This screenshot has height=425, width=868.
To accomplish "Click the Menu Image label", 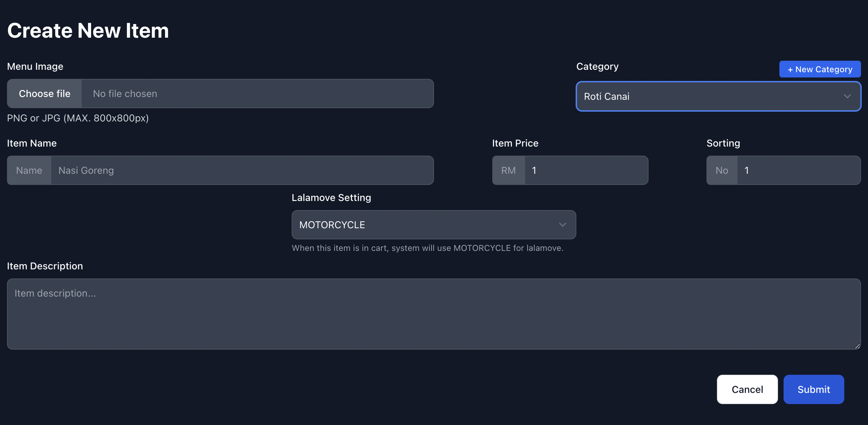I will click(x=35, y=66).
